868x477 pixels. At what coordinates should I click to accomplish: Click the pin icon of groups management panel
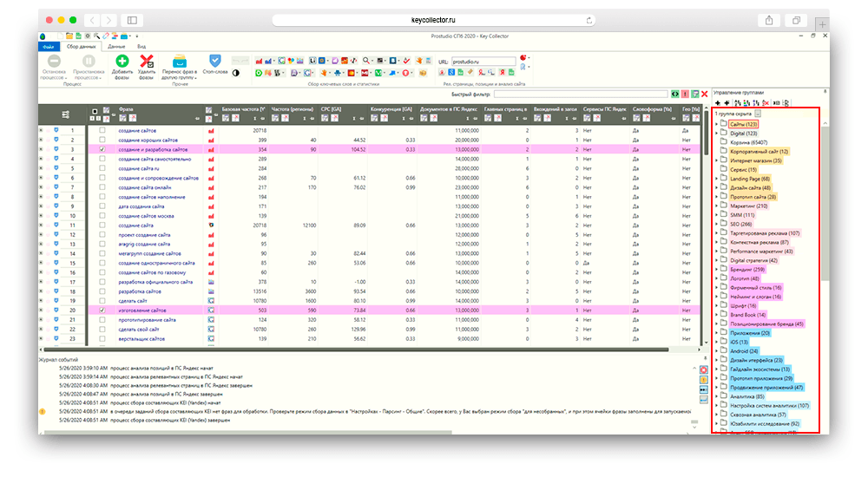coord(825,92)
